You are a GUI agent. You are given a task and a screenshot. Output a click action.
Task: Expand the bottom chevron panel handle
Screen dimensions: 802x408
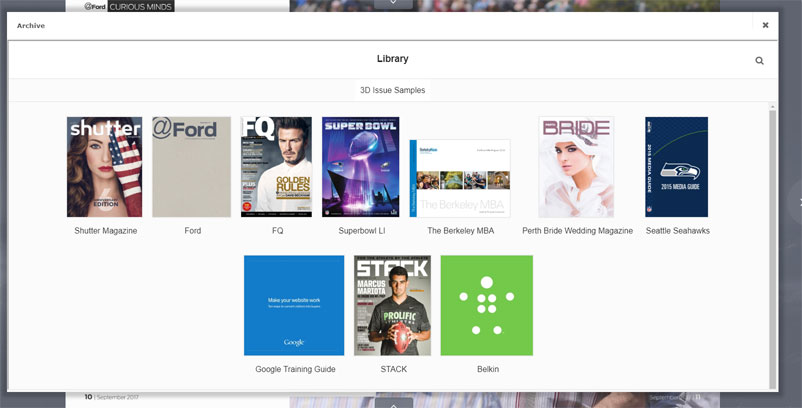click(x=394, y=404)
